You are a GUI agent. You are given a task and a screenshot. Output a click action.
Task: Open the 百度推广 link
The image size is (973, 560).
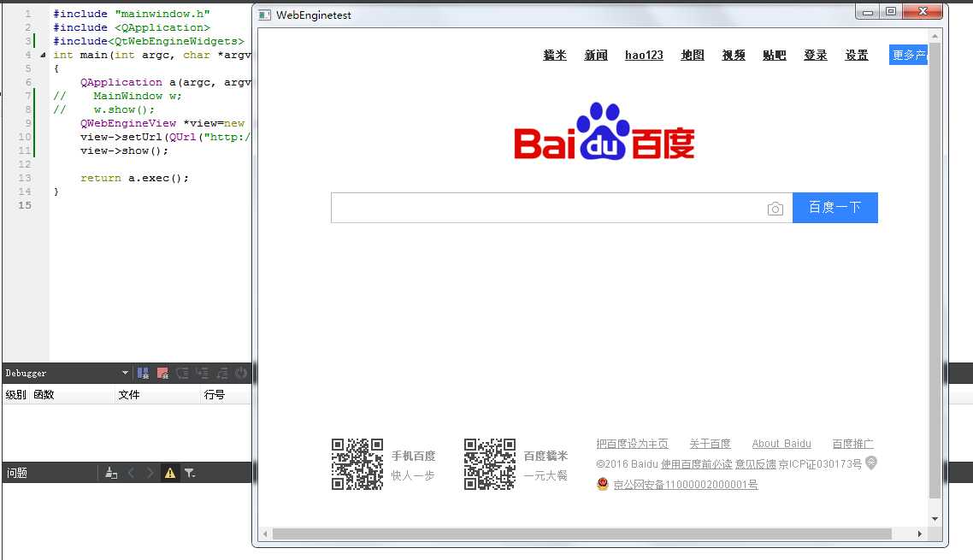pos(852,444)
